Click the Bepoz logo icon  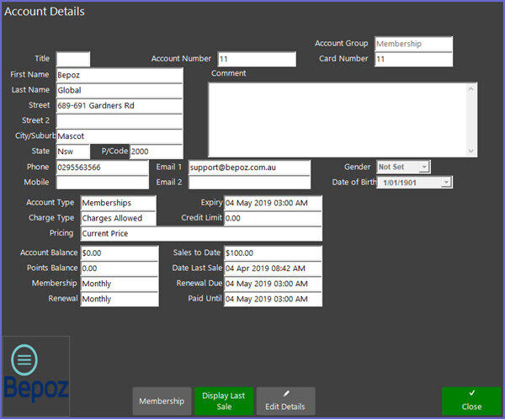35,375
